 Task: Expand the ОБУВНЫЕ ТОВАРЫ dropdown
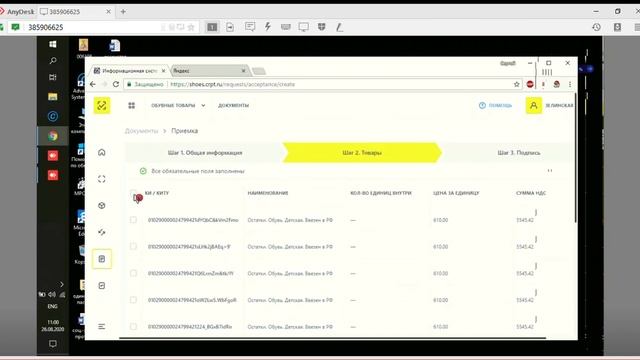pos(178,105)
